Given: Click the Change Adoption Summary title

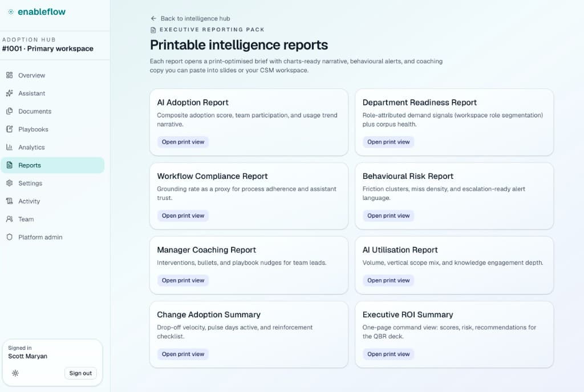Looking at the screenshot, I should (209, 315).
